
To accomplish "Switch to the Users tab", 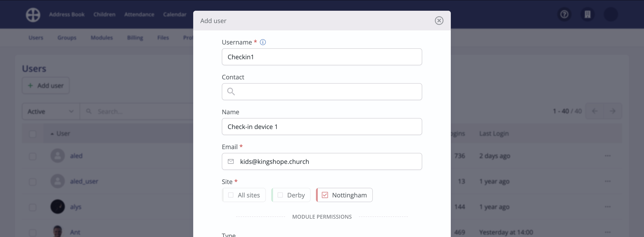I will click(36, 38).
